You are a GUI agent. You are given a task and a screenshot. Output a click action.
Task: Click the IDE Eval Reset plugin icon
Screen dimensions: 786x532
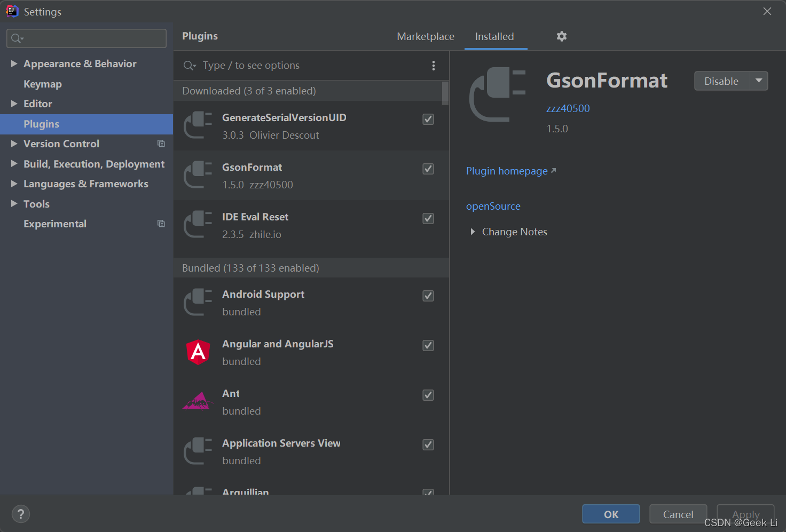tap(198, 225)
